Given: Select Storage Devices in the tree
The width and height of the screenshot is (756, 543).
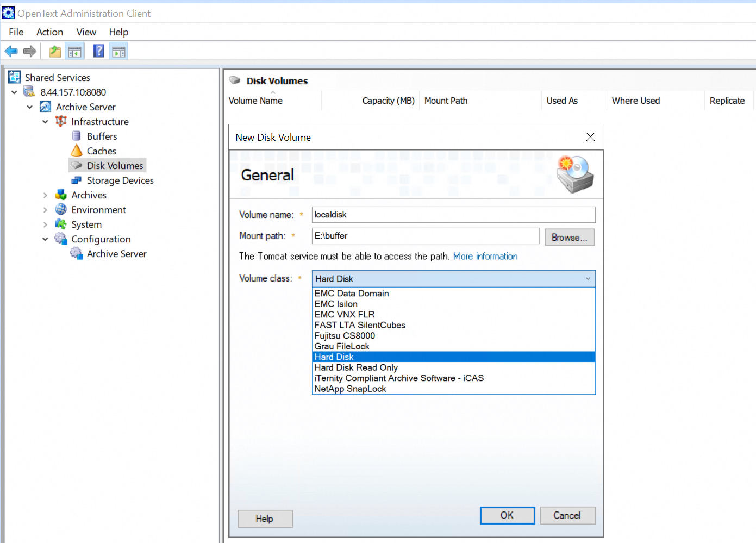Looking at the screenshot, I should click(x=120, y=180).
